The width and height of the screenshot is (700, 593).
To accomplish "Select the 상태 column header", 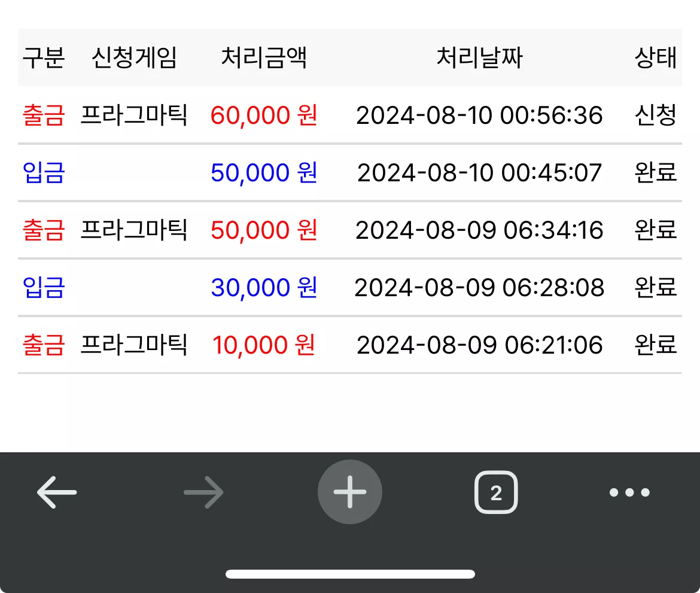I will [x=656, y=57].
